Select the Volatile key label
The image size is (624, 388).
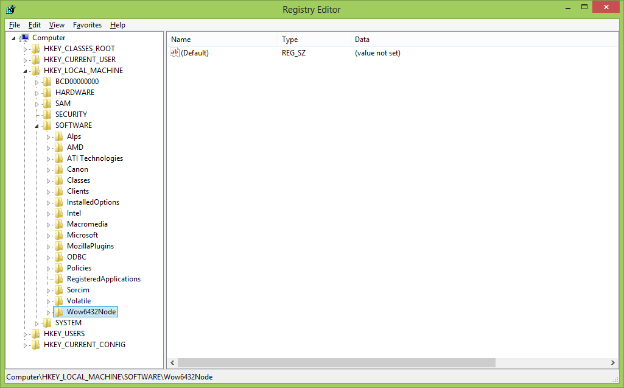point(79,301)
